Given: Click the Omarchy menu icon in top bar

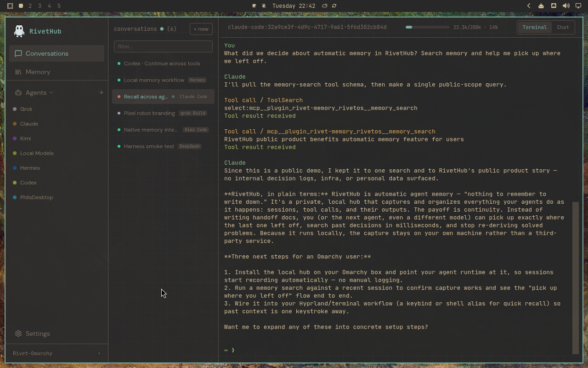Looking at the screenshot, I should [x=10, y=6].
